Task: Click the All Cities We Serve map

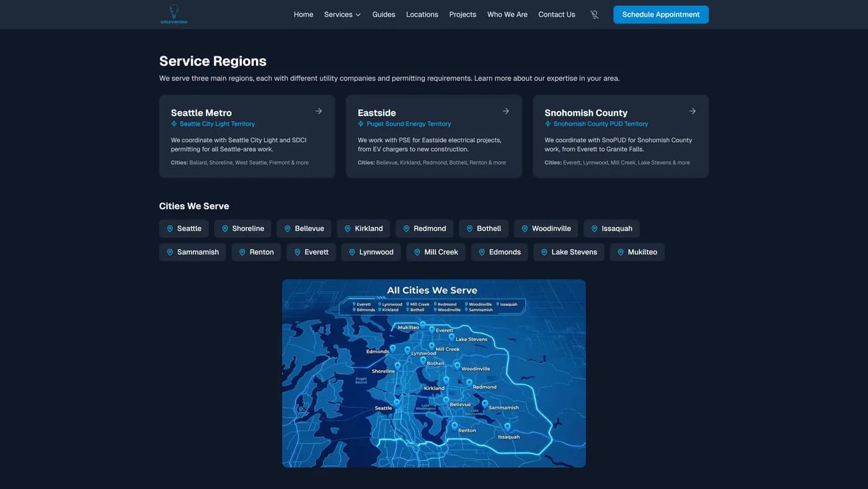Action: [x=433, y=373]
